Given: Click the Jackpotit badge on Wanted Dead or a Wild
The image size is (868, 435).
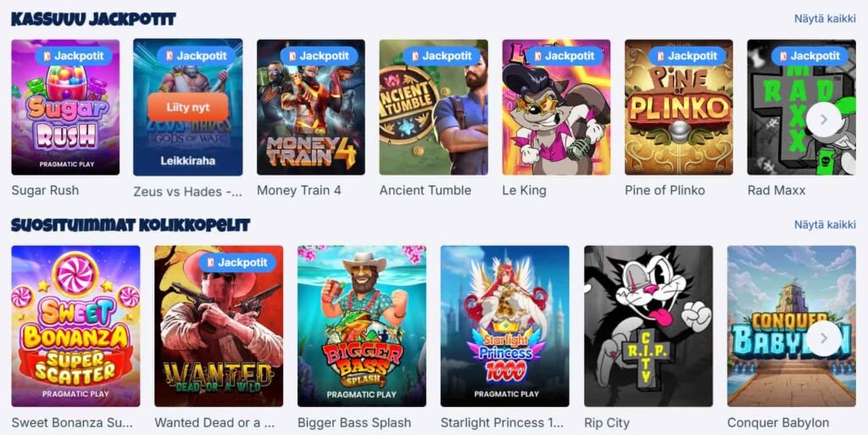Looking at the screenshot, I should pos(237,262).
